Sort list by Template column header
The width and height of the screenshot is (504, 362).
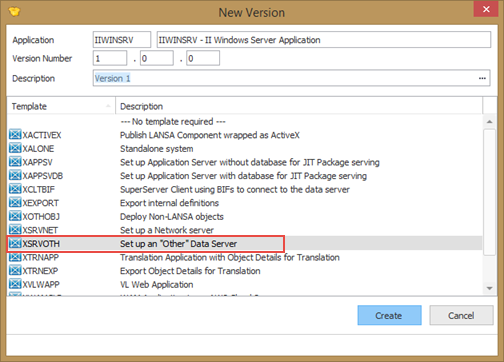[61, 106]
